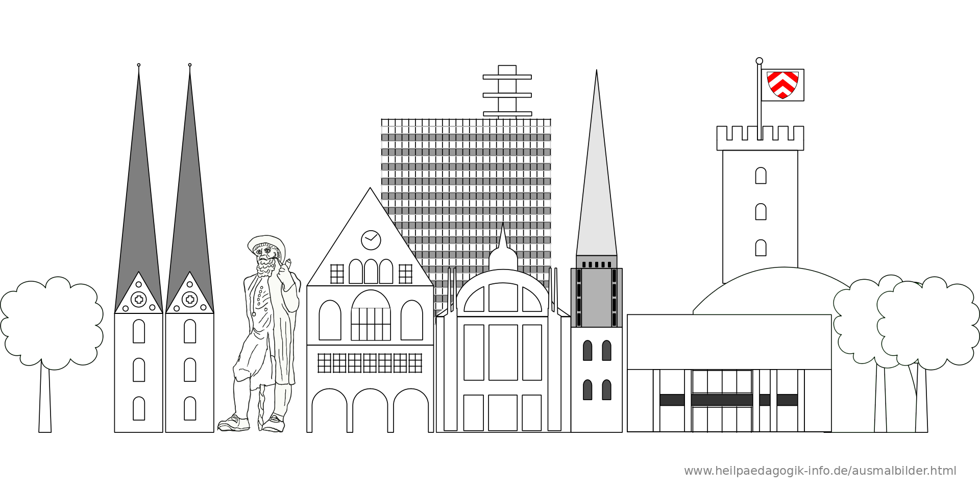Screen dimensions: 980x490
Task: Click the battlements of the castle tower
Action: tap(760, 138)
